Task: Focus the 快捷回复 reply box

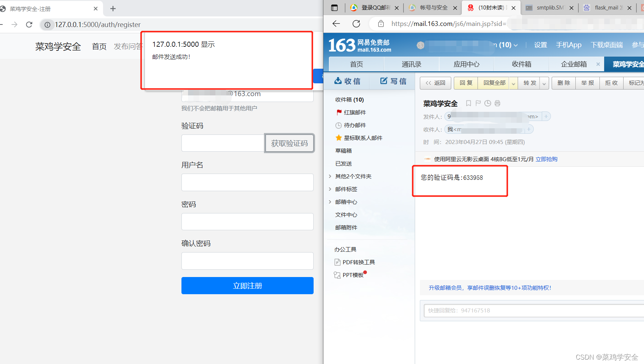Action: pyautogui.click(x=534, y=311)
